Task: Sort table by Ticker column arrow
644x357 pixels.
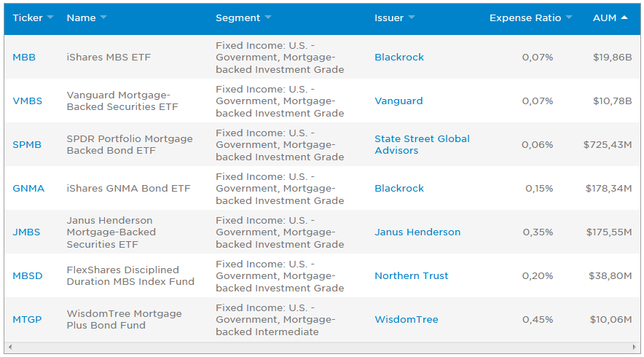Action: point(50,17)
